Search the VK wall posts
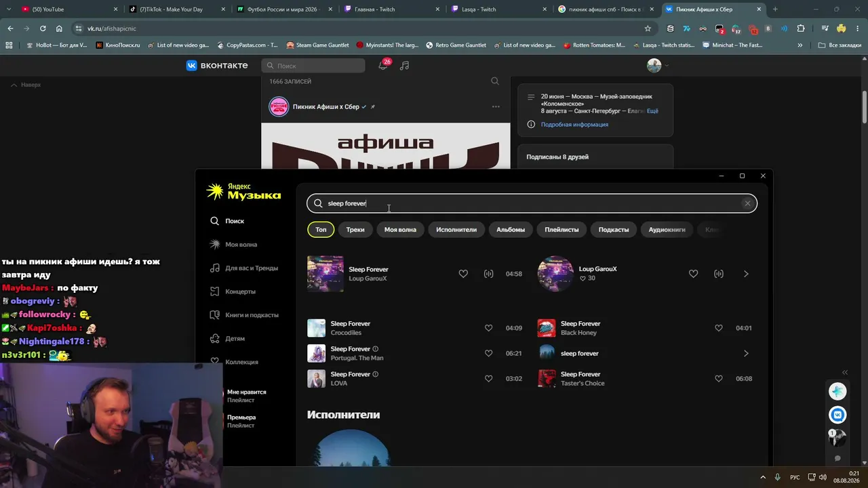The width and height of the screenshot is (868, 488). click(495, 81)
